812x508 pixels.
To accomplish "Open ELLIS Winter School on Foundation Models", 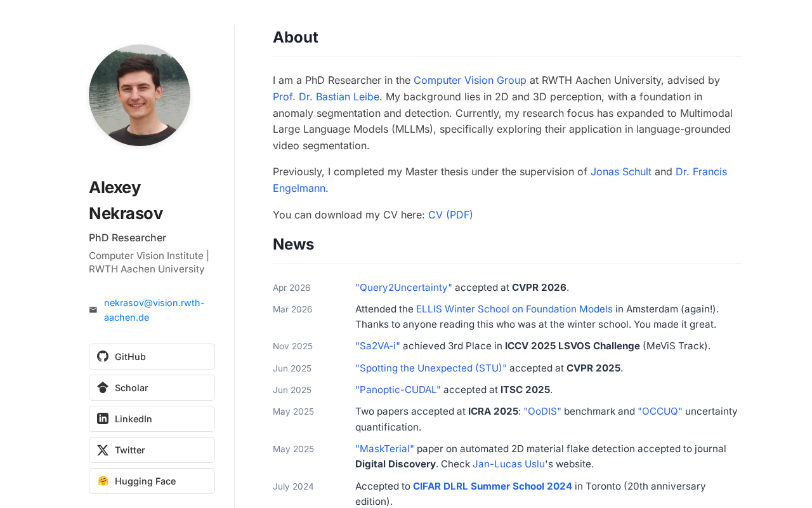I will 514,309.
